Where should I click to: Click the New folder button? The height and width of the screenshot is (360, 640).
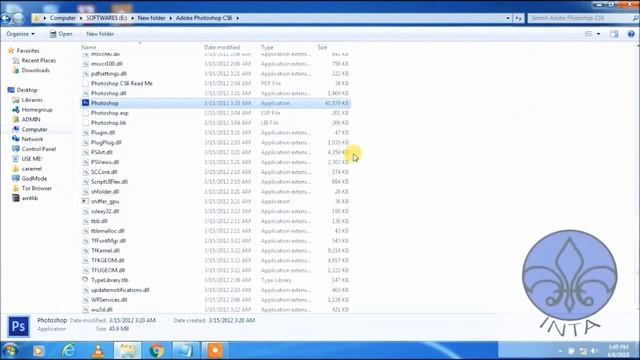coord(100,34)
